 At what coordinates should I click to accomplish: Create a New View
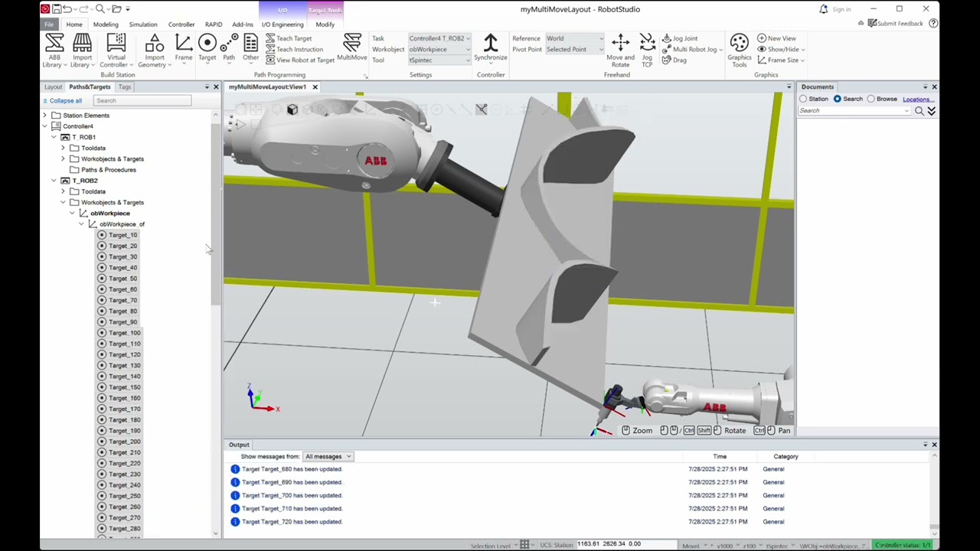tap(776, 38)
